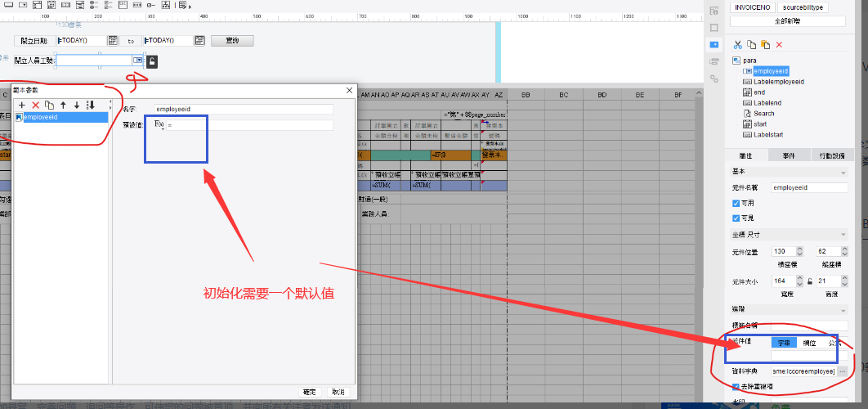Screen dimensions: 868x409
Task: Click the unlock padlock beside the employee combo box
Action: 152,61
